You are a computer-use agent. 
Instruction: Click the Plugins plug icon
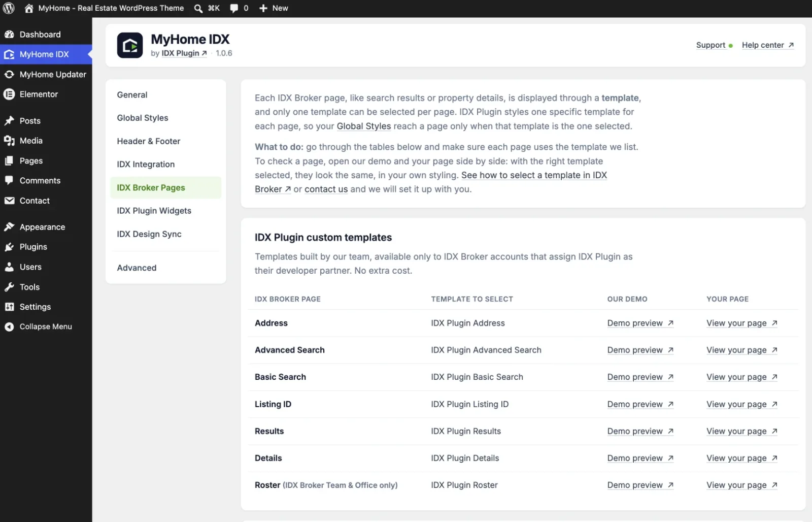click(9, 247)
